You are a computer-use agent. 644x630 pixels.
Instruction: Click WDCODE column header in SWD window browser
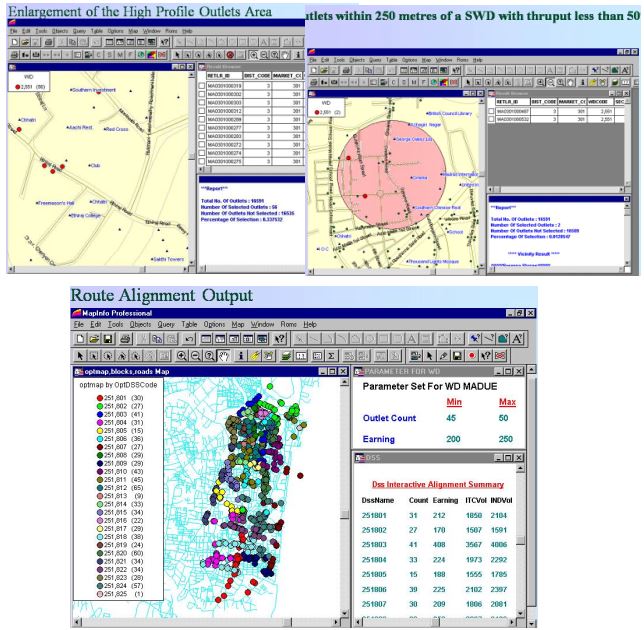[600, 101]
